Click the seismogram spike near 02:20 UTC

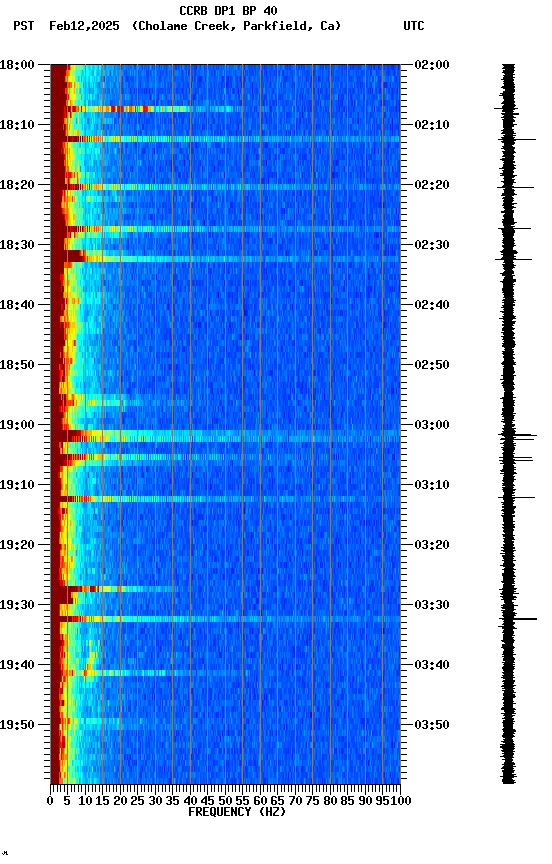point(516,188)
